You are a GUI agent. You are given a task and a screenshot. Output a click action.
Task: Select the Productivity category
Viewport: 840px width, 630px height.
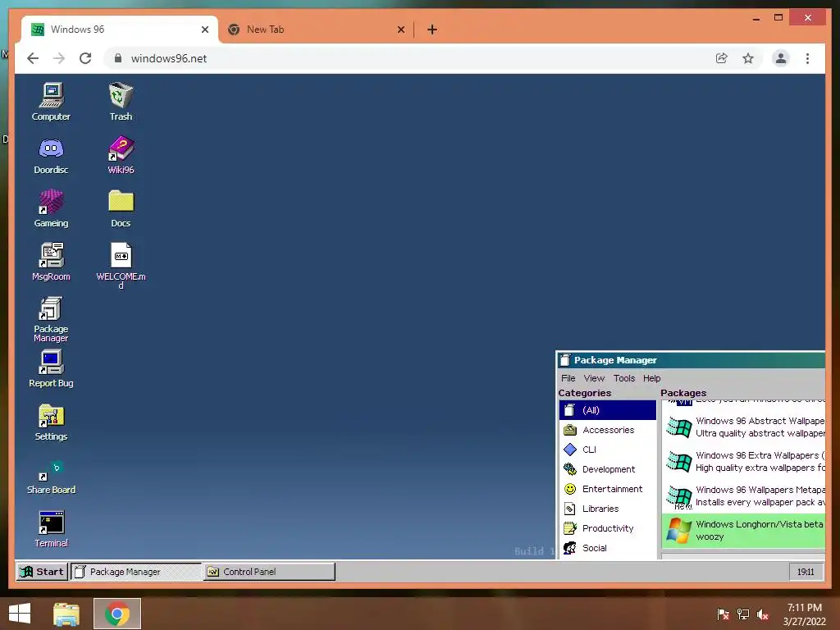[608, 528]
